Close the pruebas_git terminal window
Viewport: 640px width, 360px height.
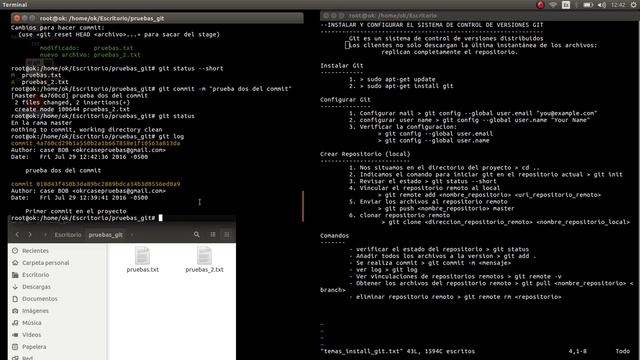pos(16,18)
